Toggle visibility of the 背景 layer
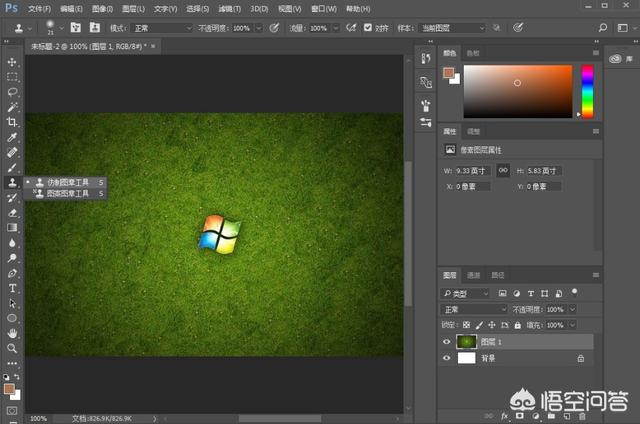Screen dimensions: 640x424 [x=447, y=357]
